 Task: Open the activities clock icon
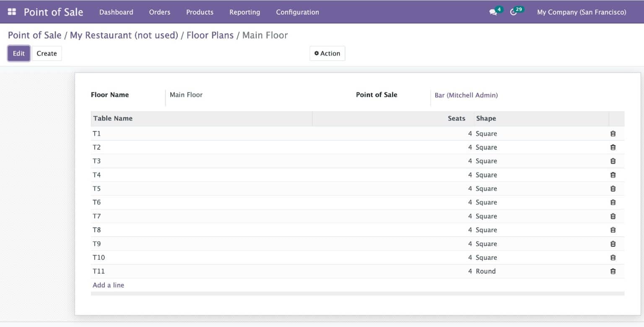click(514, 12)
